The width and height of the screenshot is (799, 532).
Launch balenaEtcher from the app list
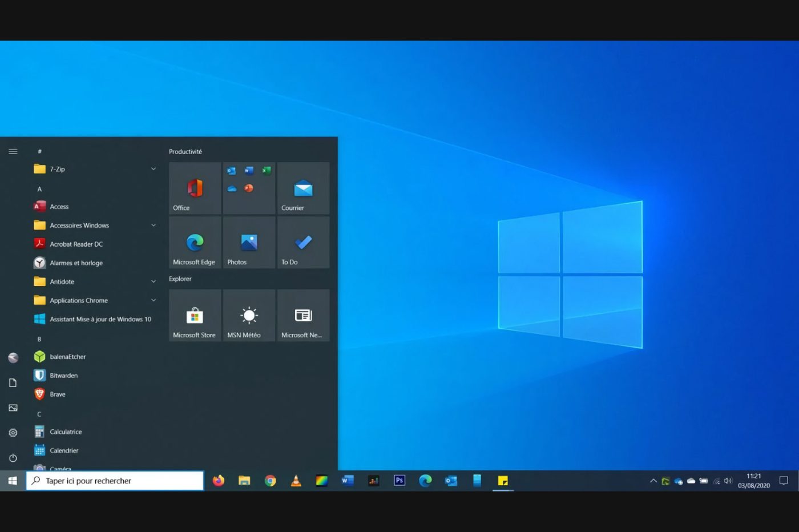point(95,357)
